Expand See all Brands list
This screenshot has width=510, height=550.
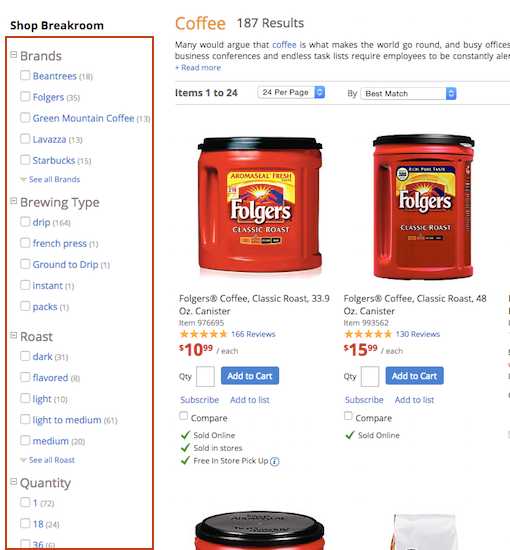coord(54,180)
